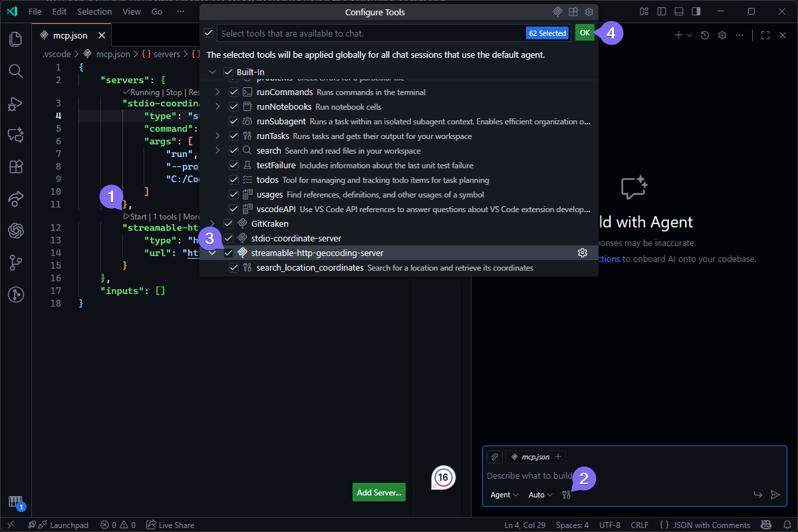Screen dimensions: 798x532
Task: Switch to the mcp.json editor tab
Action: pos(72,35)
